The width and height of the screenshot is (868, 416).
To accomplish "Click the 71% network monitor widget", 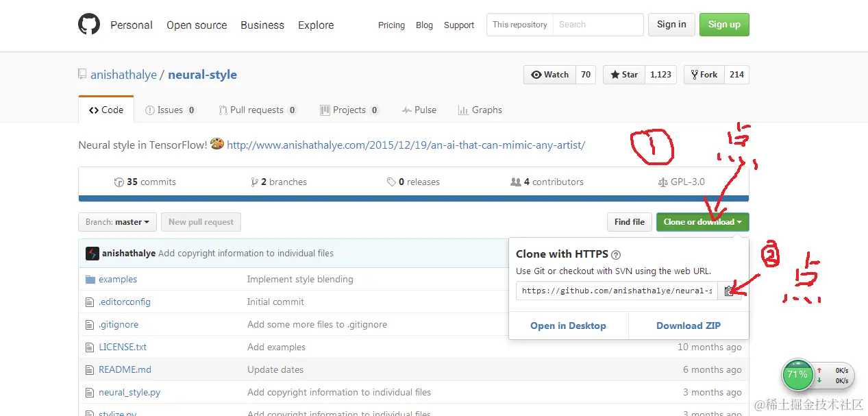I will click(817, 375).
